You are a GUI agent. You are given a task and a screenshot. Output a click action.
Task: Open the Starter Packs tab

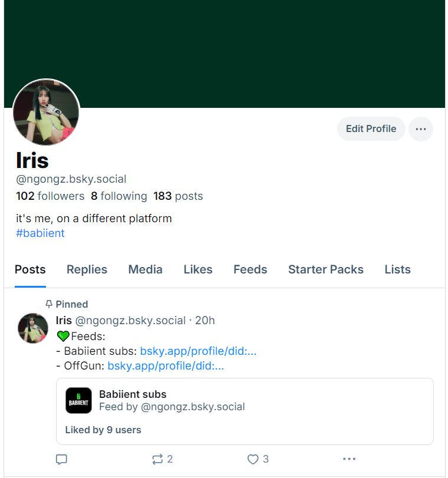click(x=325, y=269)
